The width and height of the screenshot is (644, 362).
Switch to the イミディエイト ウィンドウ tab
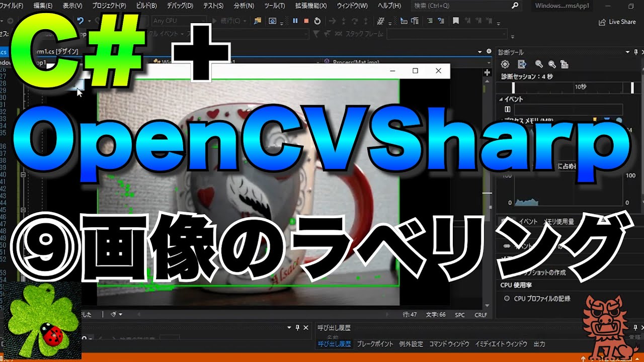pyautogui.click(x=501, y=344)
